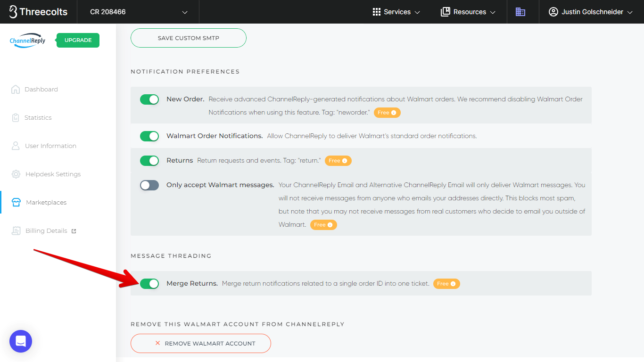Click the Message Threading heading
Viewport: 644px width, 362px height.
click(x=171, y=256)
